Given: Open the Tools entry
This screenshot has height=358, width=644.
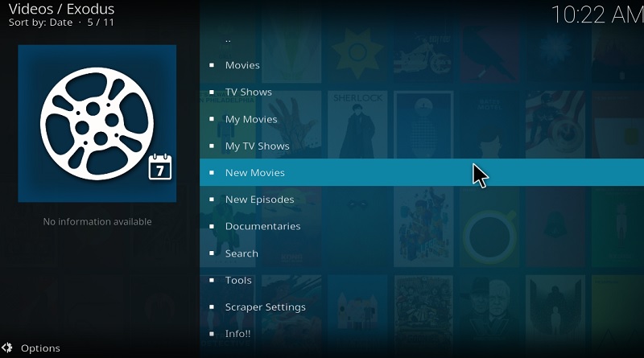Looking at the screenshot, I should [422, 280].
